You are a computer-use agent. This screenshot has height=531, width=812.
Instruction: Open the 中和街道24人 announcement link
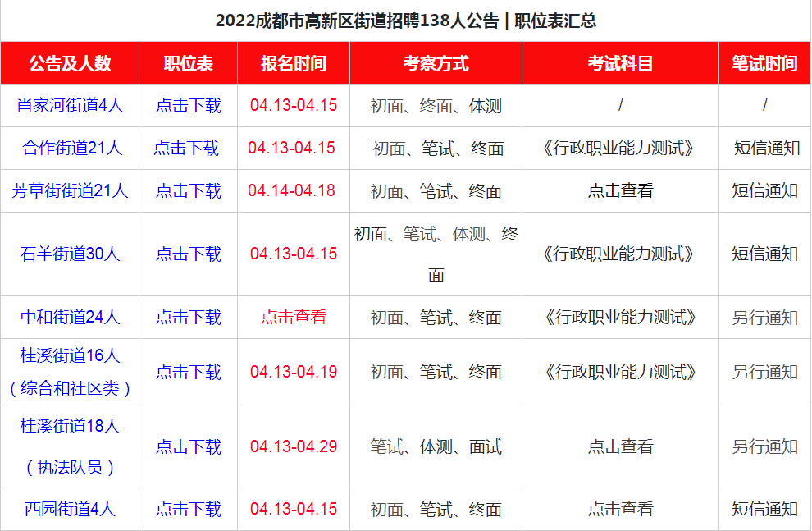pyautogui.click(x=70, y=317)
